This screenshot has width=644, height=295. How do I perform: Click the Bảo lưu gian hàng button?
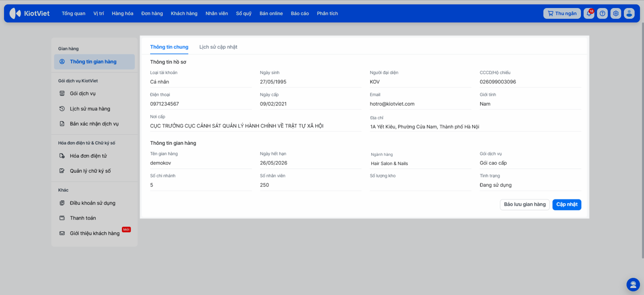[525, 204]
